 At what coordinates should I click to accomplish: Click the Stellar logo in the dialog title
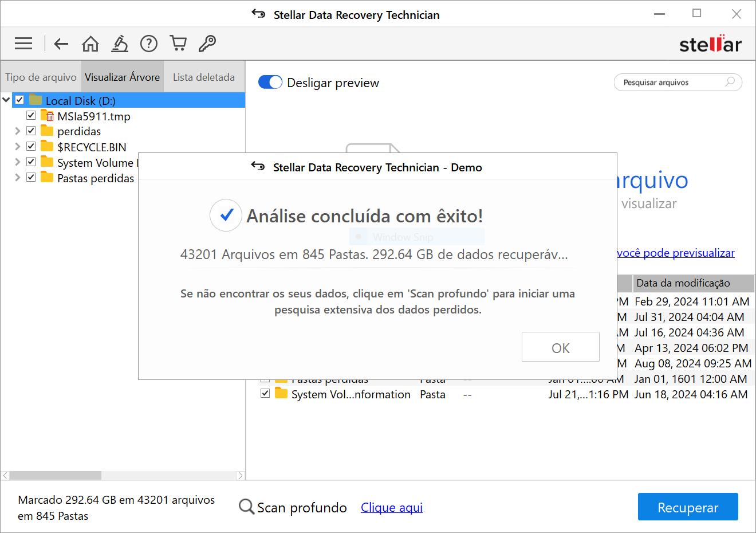click(258, 167)
